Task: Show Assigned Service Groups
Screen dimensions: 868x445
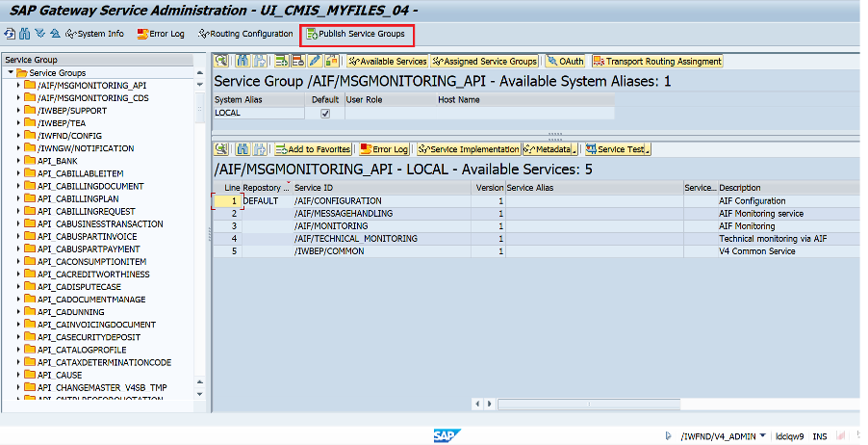Action: tap(485, 62)
